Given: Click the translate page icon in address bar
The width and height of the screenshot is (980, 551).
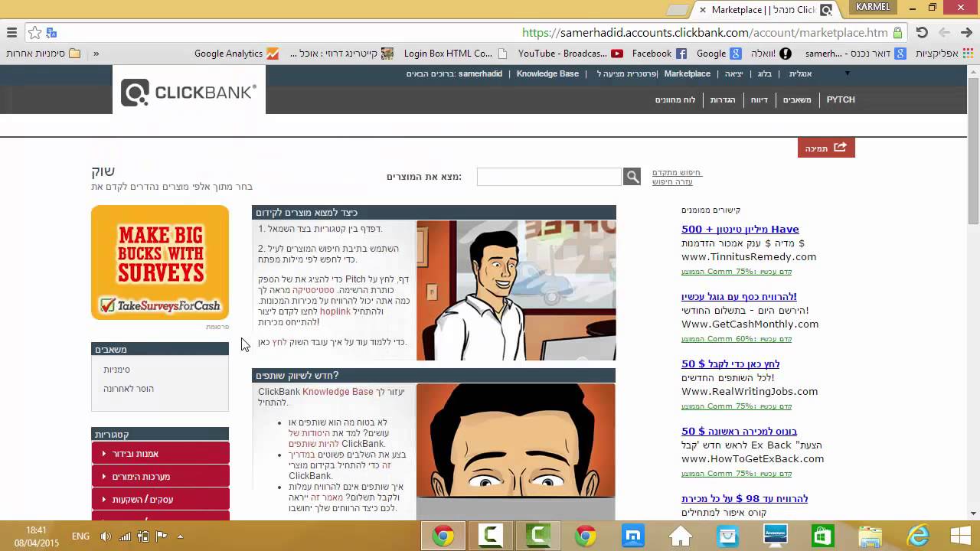Looking at the screenshot, I should 51,33.
